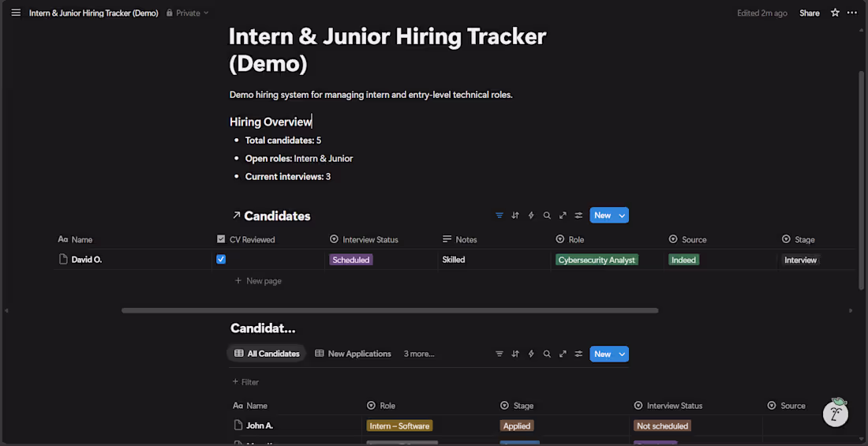Click the Not scheduled status tag
The width and height of the screenshot is (868, 446).
[662, 426]
